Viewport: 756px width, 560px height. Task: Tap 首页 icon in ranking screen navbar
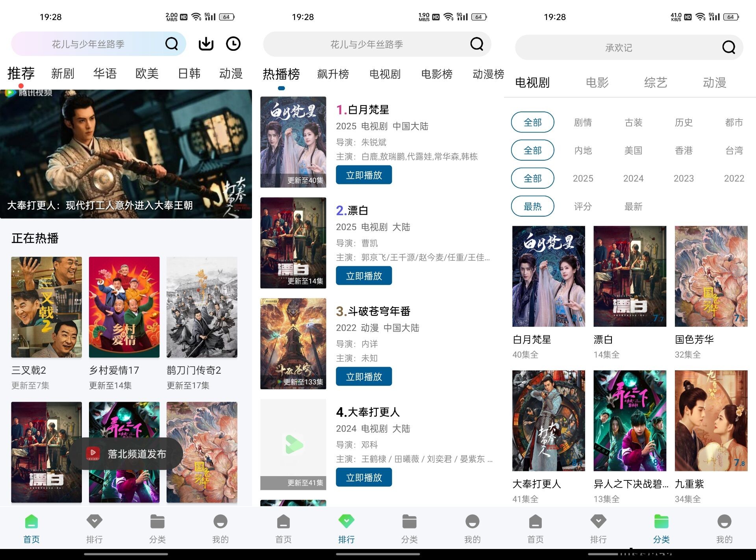click(283, 521)
